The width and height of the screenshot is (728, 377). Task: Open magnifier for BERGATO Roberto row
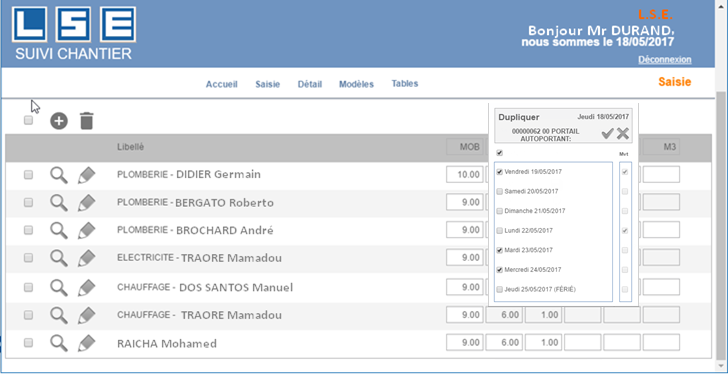(59, 203)
